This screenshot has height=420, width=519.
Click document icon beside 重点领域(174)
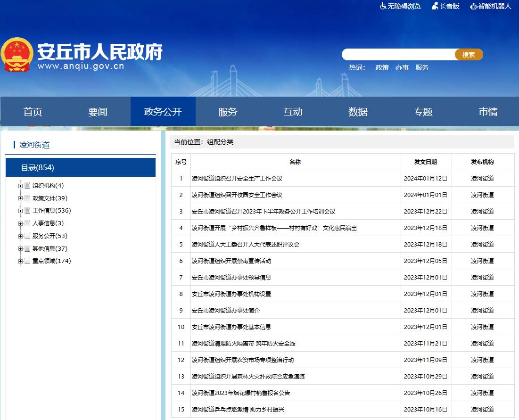point(27,261)
